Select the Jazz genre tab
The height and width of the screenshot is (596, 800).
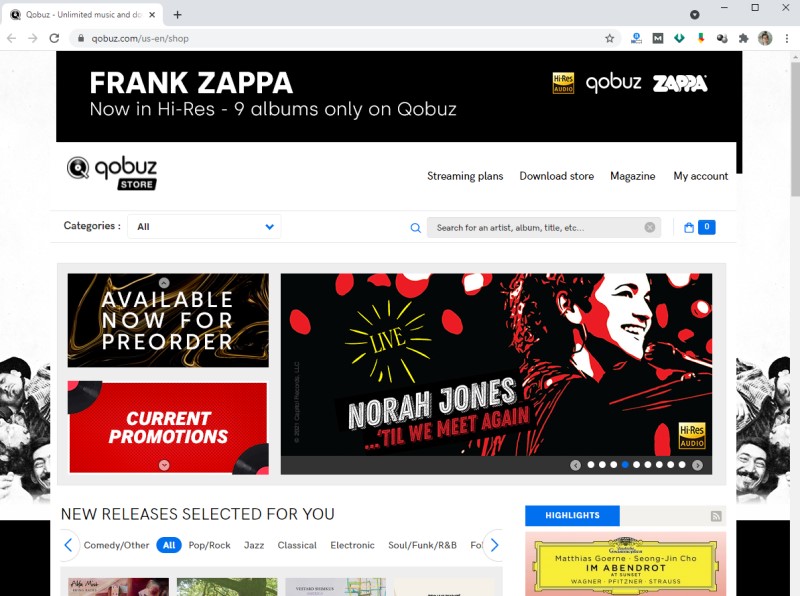click(254, 545)
